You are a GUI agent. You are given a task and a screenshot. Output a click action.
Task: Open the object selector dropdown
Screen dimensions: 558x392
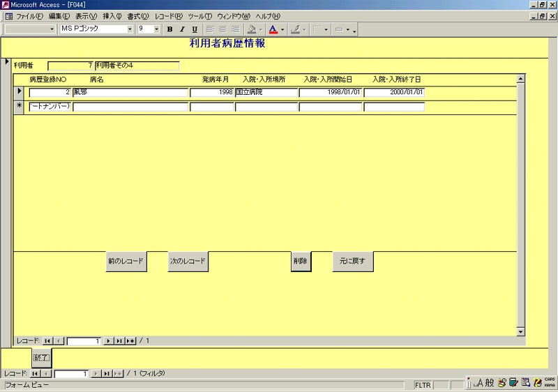[x=52, y=29]
